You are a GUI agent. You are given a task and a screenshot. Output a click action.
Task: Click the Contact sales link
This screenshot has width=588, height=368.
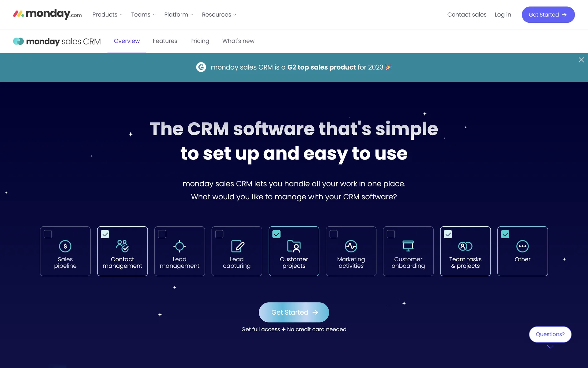pos(467,15)
